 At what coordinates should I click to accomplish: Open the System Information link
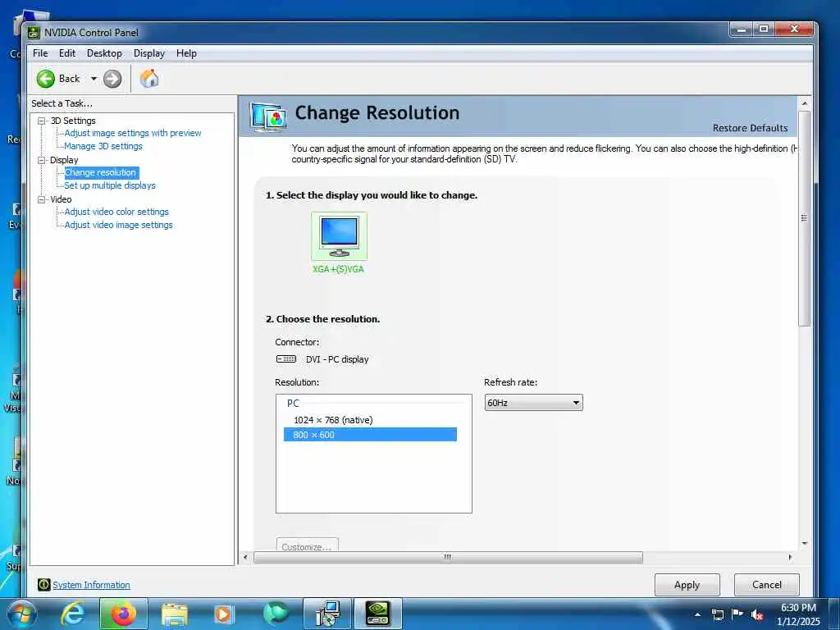[x=92, y=585]
